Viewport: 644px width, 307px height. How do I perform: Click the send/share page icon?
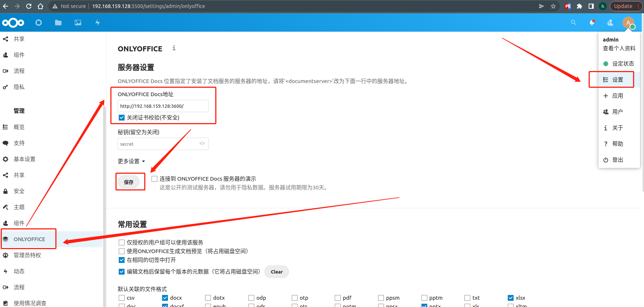pos(542,6)
